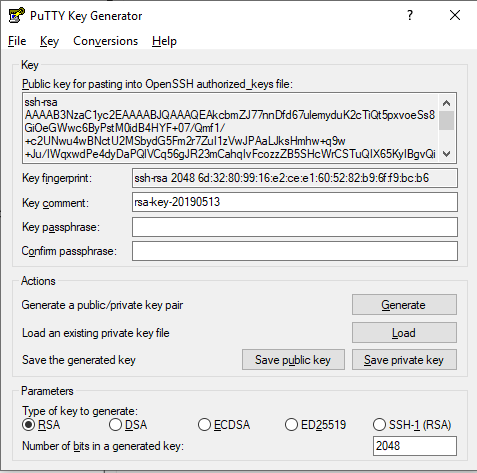Click the question mark help icon

coord(410,15)
